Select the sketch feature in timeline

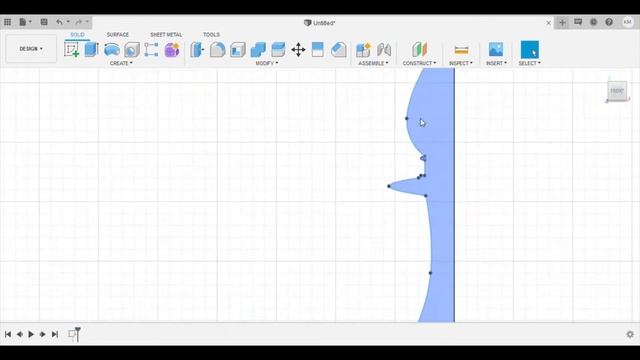[72, 334]
